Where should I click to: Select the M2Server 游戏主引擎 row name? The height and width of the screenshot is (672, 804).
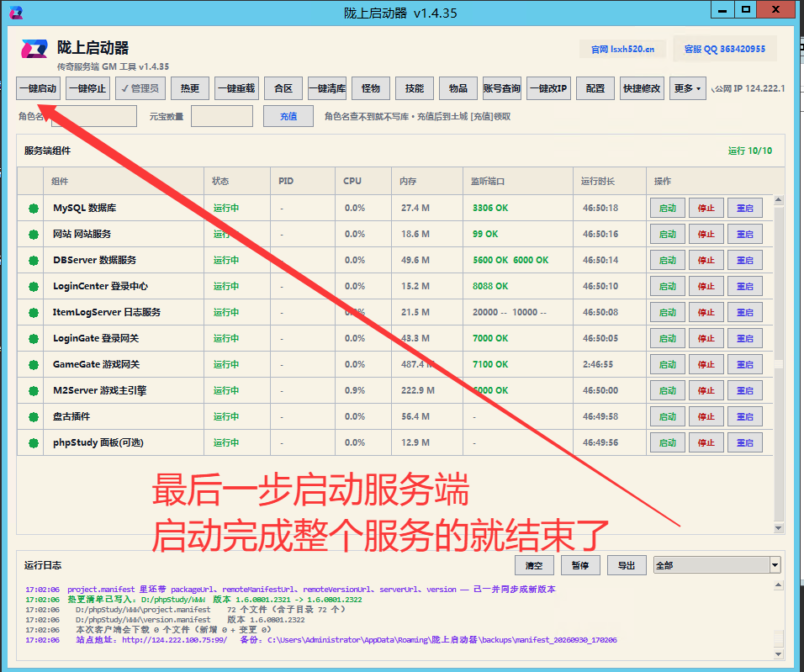(x=99, y=390)
